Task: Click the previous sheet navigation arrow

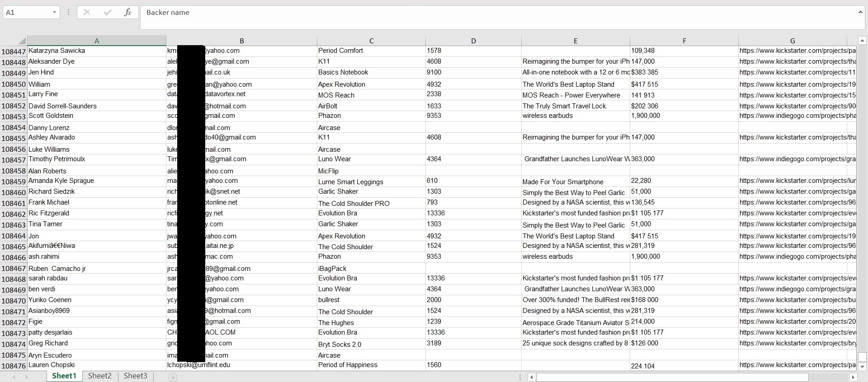Action: (x=14, y=377)
